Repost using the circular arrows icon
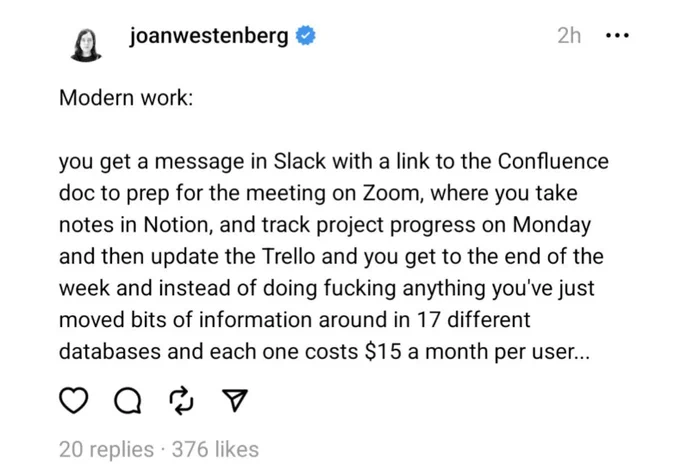680x471 pixels. 181,400
